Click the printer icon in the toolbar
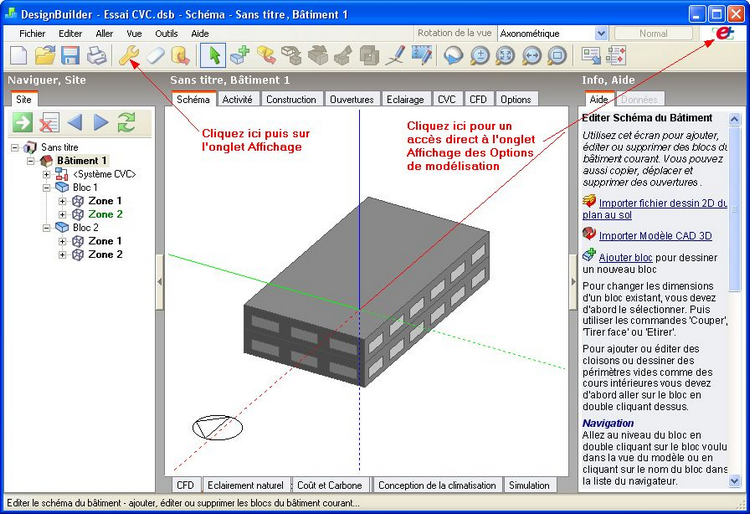 coord(95,56)
